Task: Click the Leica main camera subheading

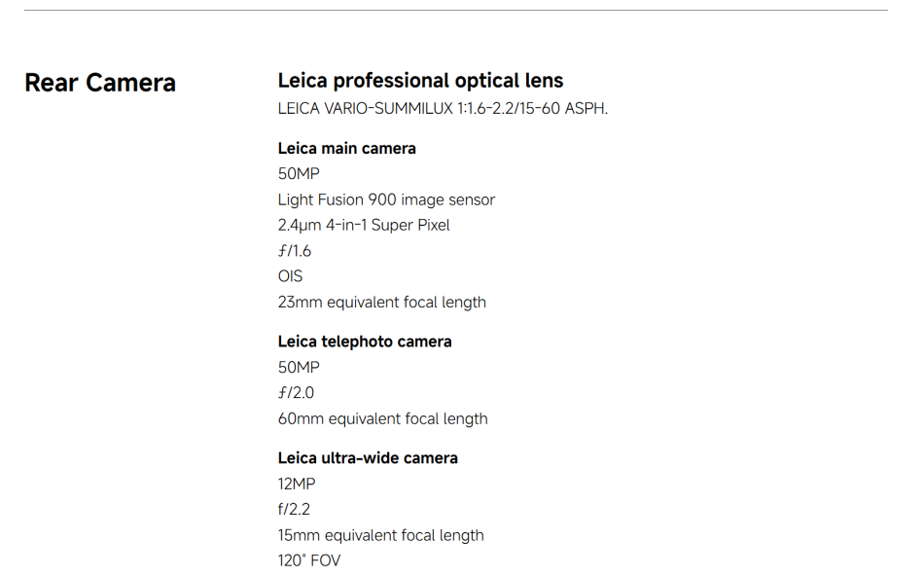Action: click(346, 148)
